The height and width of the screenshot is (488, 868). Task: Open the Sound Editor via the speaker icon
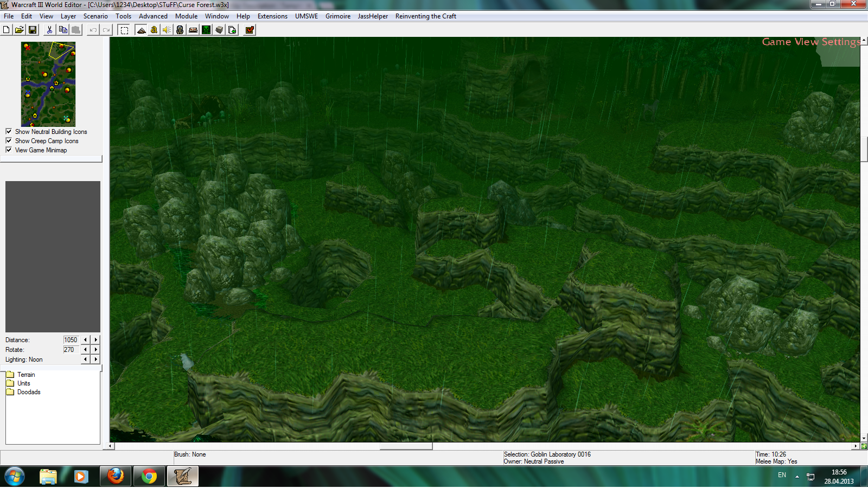coord(167,30)
